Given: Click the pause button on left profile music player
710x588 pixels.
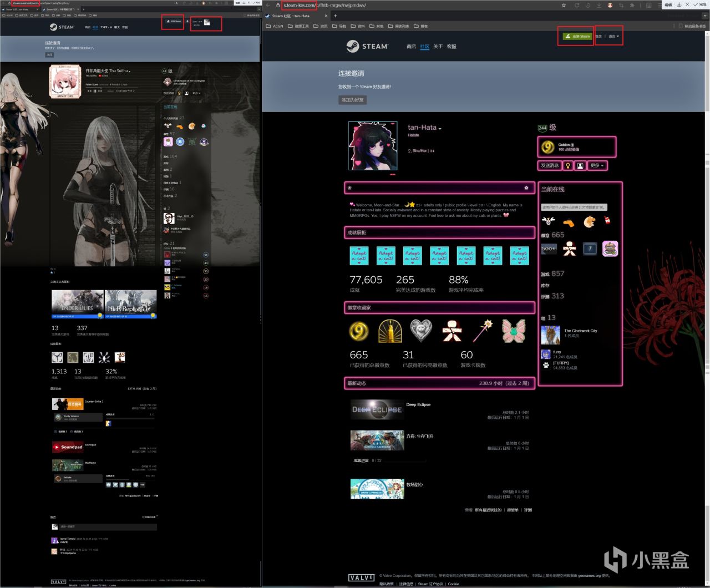Looking at the screenshot, I should [x=95, y=91].
